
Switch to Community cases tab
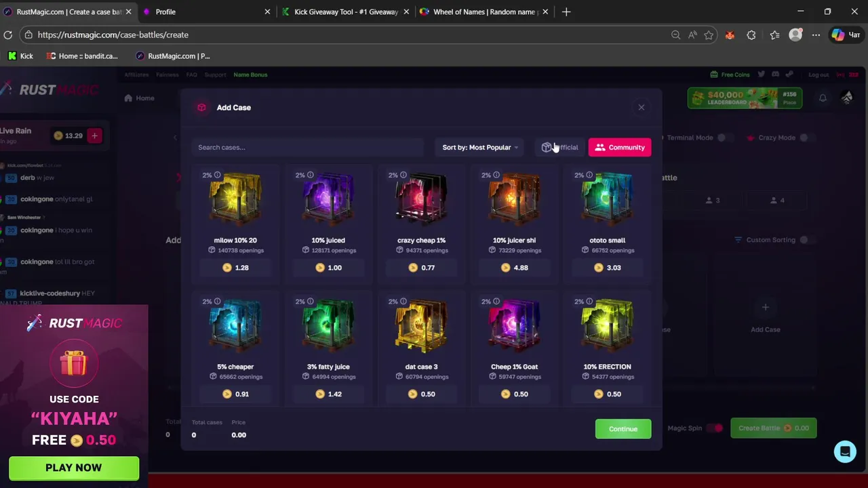click(620, 147)
